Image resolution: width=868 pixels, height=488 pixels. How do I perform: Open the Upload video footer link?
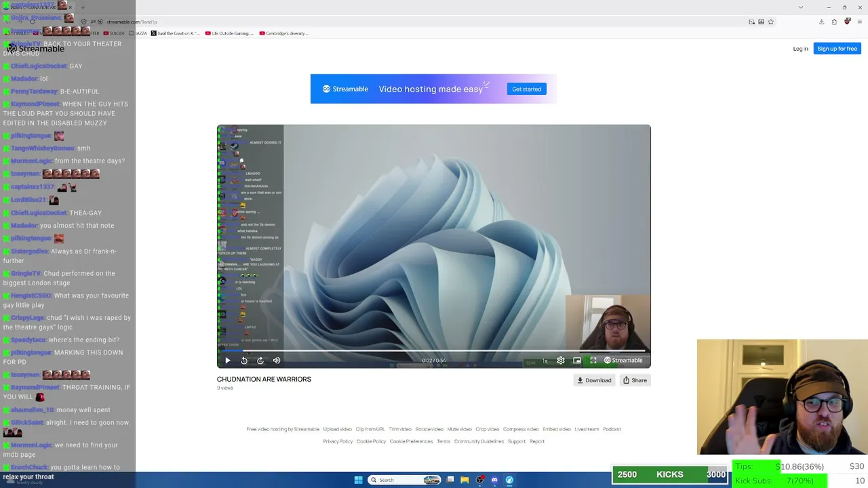[x=338, y=429]
